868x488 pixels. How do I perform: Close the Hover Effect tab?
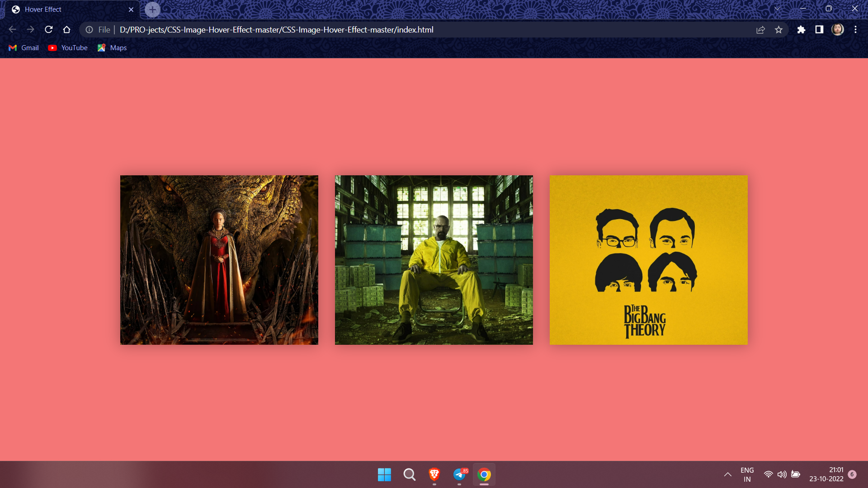pos(131,9)
